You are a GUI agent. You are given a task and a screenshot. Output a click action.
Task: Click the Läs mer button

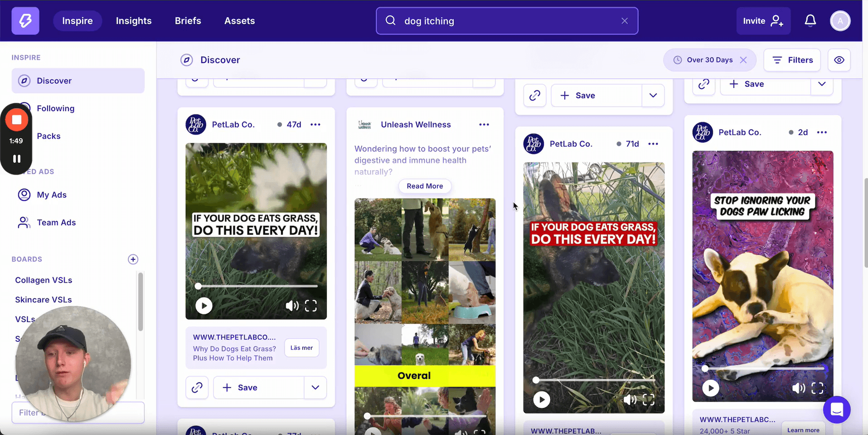pyautogui.click(x=301, y=348)
